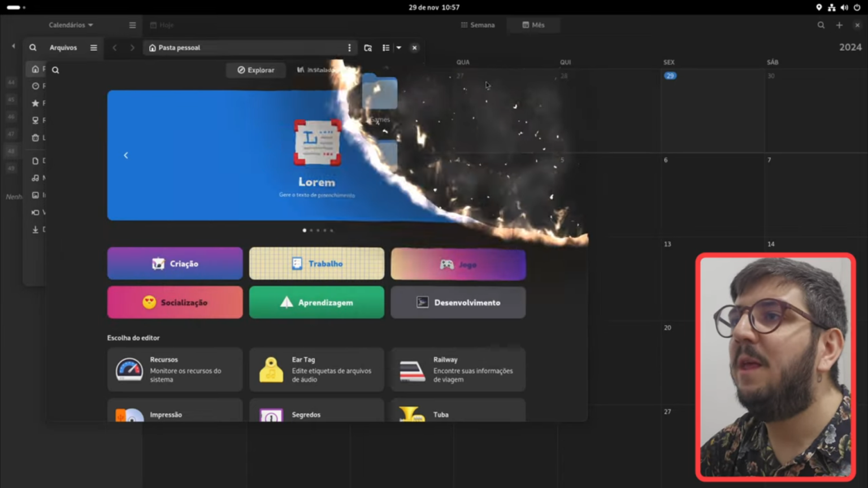Click the Segredos padlock icon
Viewport: 868px width, 488px height.
click(x=271, y=415)
